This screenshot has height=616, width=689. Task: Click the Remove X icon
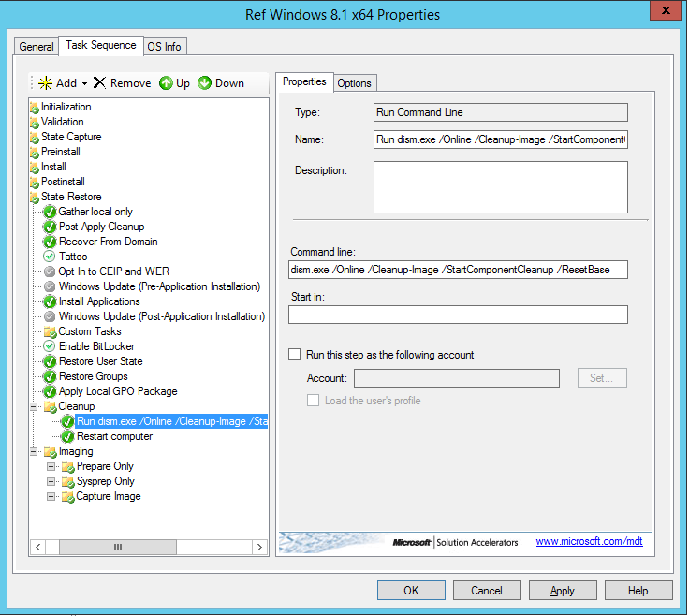click(99, 83)
